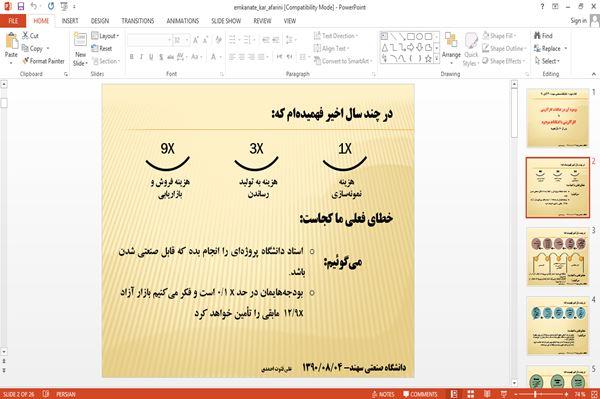Image resolution: width=600 pixels, height=399 pixels.
Task: Open Shape Outline color options
Action: tap(504, 49)
